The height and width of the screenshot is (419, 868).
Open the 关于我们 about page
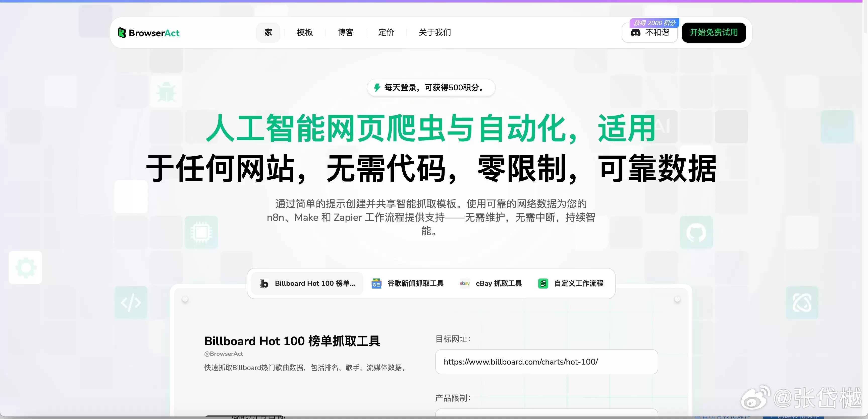pos(435,32)
